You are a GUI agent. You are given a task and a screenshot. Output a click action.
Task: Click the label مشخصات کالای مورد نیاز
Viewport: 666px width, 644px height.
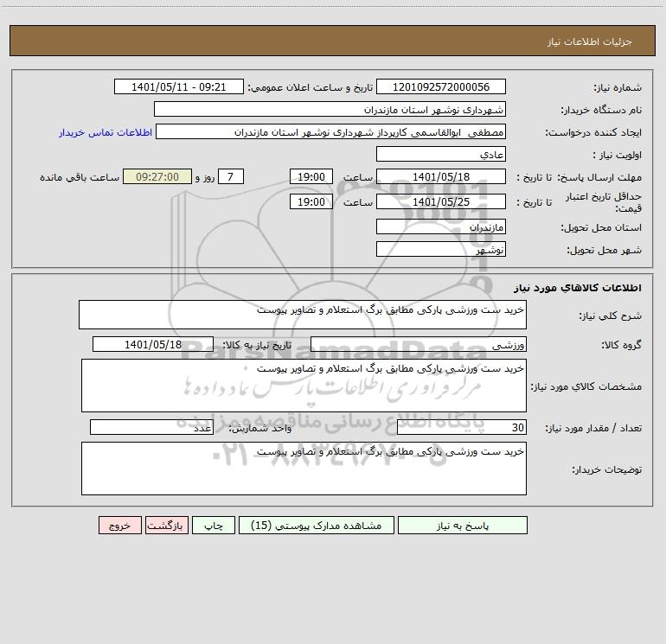(586, 386)
